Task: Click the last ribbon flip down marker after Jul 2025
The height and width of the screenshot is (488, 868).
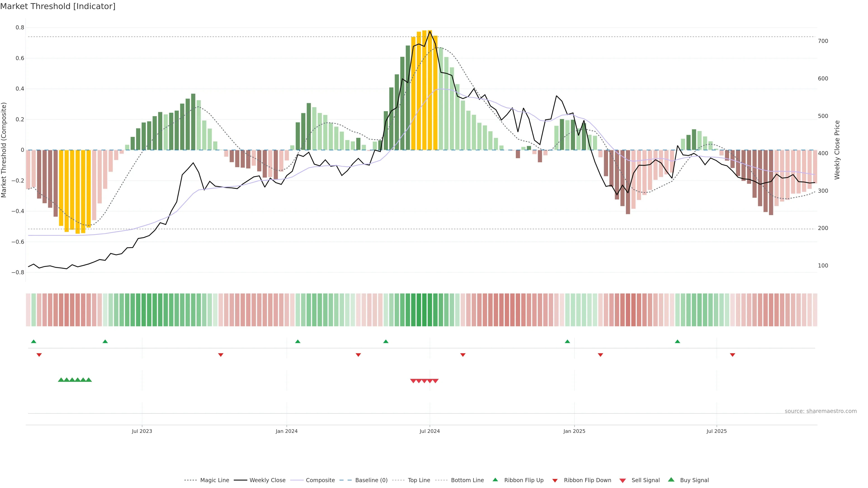Action: [733, 355]
